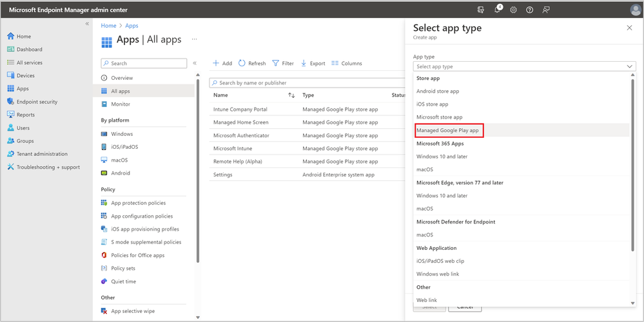Click the user account avatar
This screenshot has height=322, width=644.
coord(635,10)
